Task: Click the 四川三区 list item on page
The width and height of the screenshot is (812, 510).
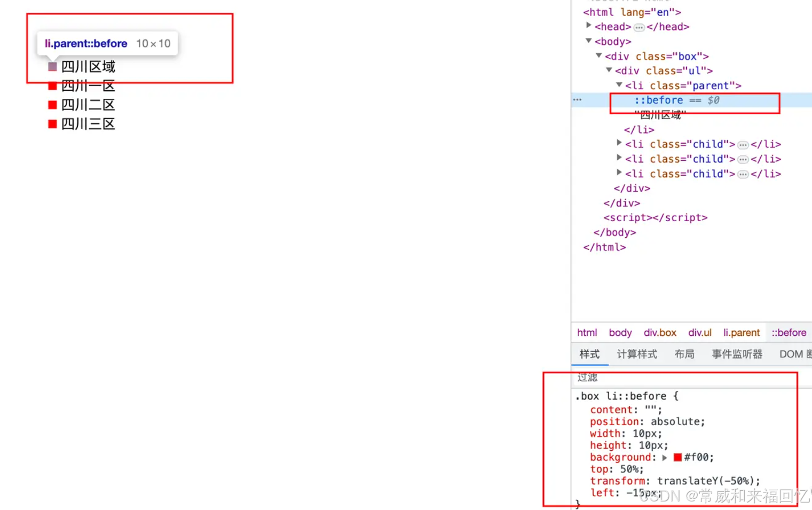Action: 88,124
